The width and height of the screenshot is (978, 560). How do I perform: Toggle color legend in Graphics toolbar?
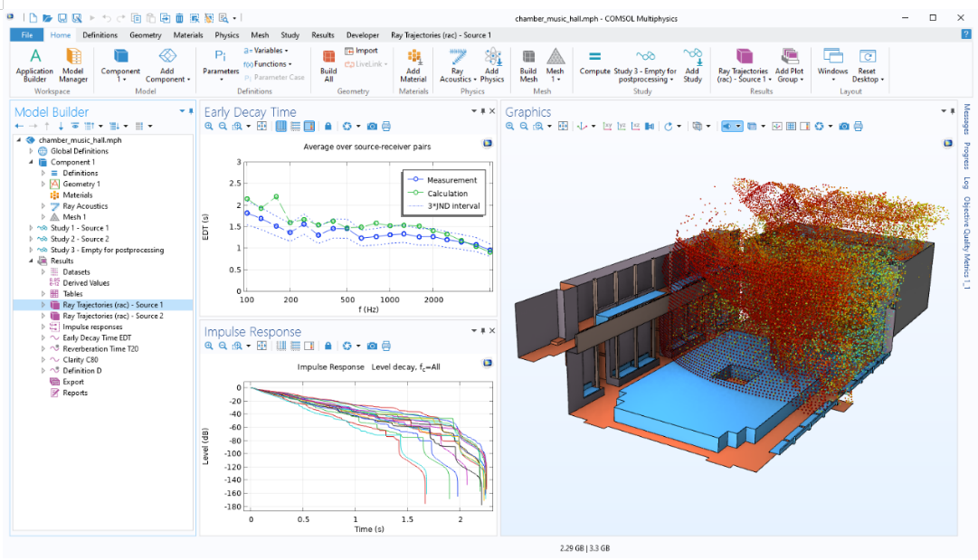click(x=805, y=126)
